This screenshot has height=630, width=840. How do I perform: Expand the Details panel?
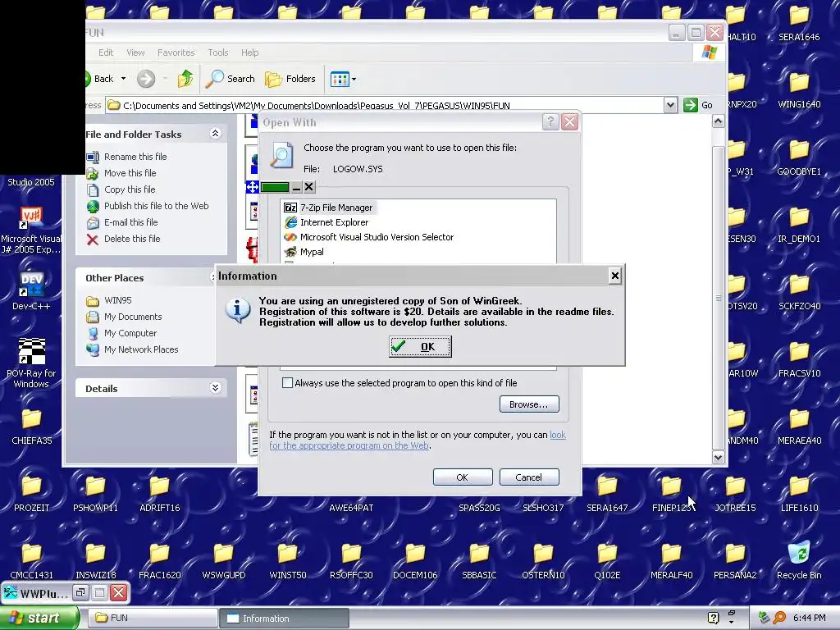(215, 388)
